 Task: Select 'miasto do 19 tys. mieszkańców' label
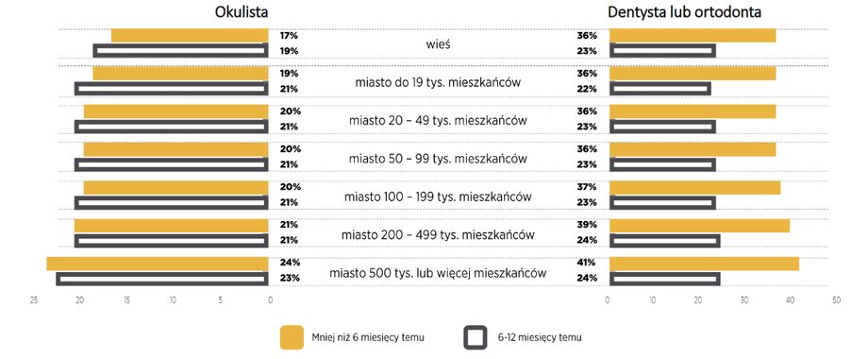tap(438, 82)
